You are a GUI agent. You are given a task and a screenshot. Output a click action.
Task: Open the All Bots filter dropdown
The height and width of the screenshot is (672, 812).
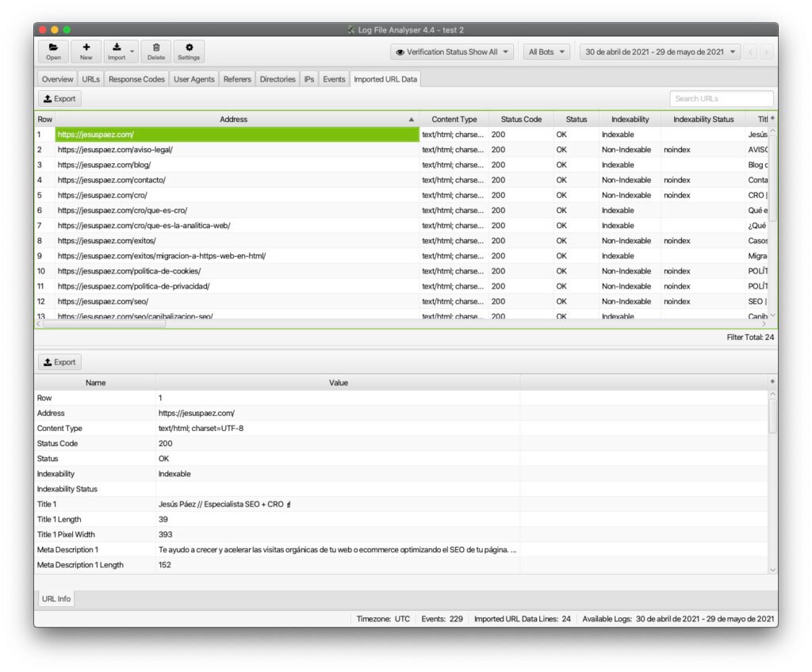(546, 52)
